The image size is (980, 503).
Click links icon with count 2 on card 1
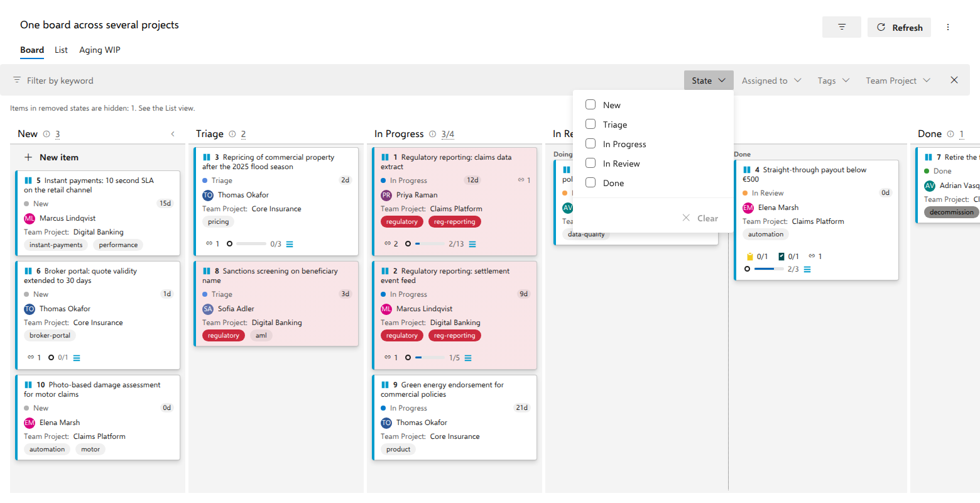[388, 244]
